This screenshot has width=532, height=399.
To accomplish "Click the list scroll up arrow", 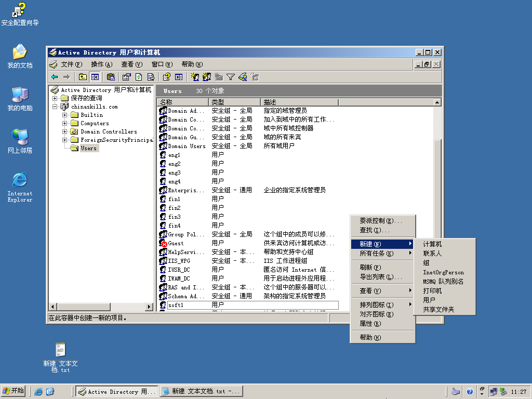I will (x=437, y=102).
